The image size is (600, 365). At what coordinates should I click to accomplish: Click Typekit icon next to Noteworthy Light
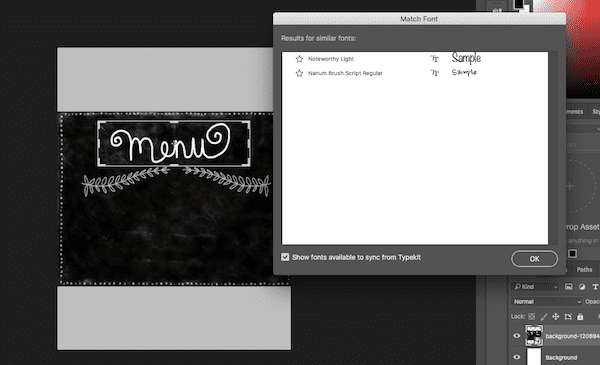coord(434,59)
